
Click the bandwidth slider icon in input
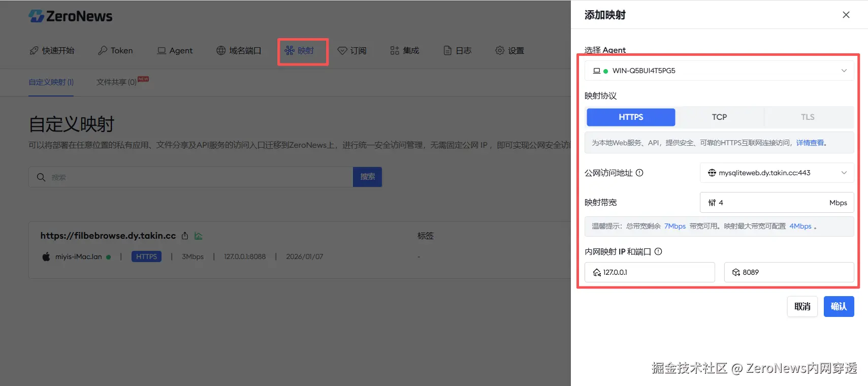coord(712,202)
